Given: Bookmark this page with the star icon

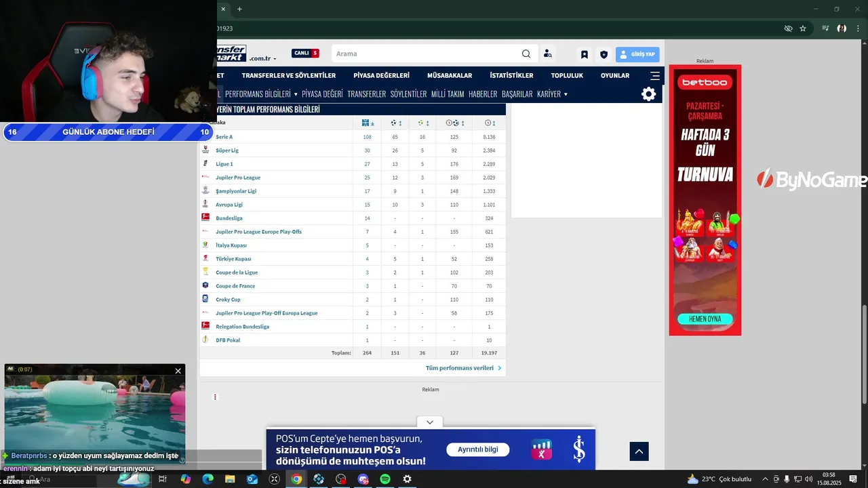Looking at the screenshot, I should 803,28.
